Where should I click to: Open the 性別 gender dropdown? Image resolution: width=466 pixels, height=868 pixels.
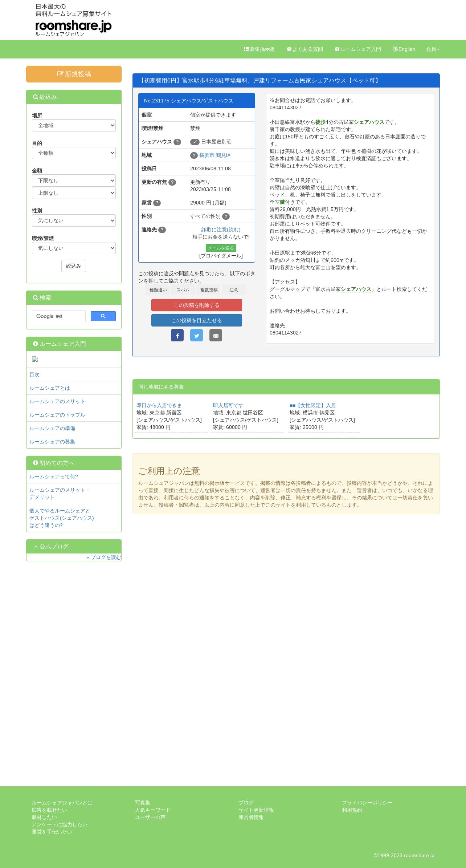(x=74, y=220)
